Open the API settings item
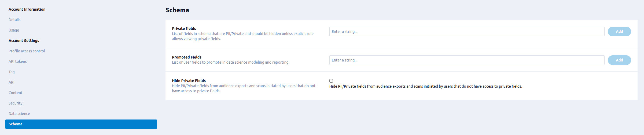The image size is (644, 135). point(12,82)
